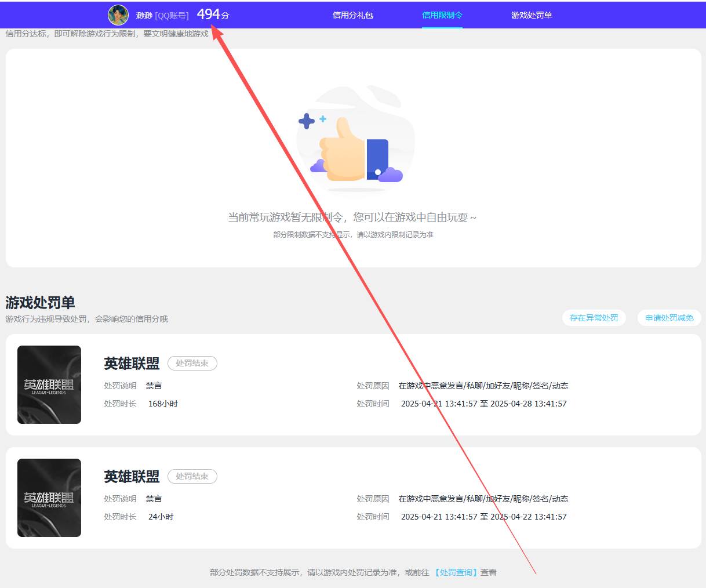
Task: Select 英雄联盟 title of 168小时 record
Action: [x=132, y=364]
